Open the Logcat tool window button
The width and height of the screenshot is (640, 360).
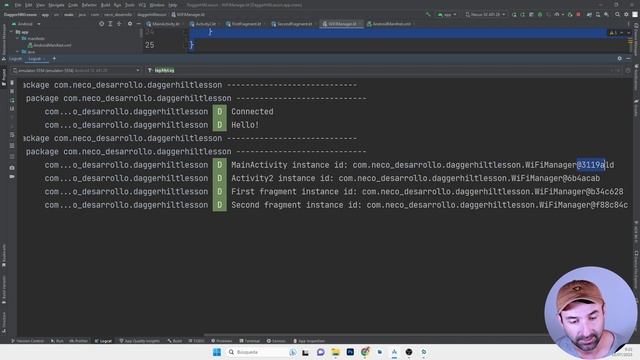(103, 341)
